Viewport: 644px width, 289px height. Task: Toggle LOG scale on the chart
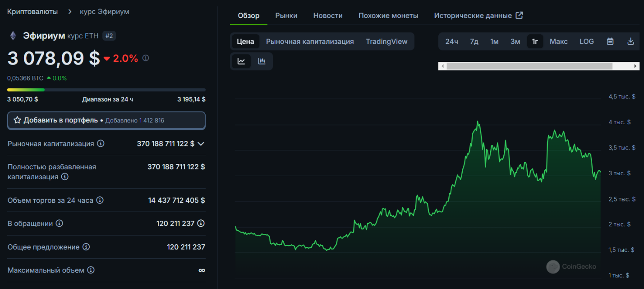pyautogui.click(x=586, y=42)
